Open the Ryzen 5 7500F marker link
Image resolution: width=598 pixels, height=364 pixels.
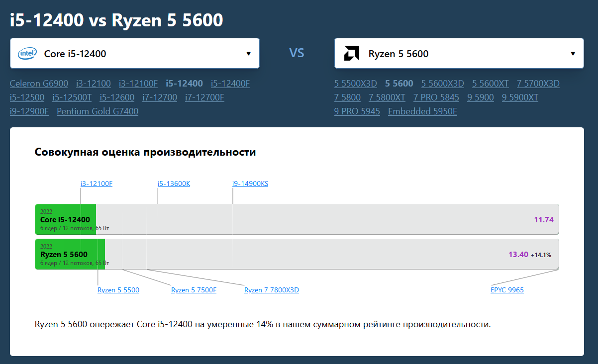pyautogui.click(x=194, y=290)
